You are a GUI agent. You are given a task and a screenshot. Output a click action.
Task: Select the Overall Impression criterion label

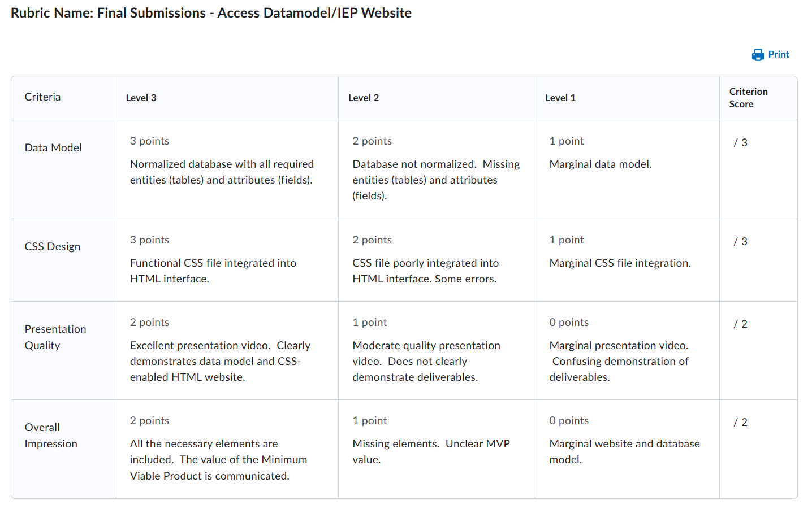[x=51, y=435]
